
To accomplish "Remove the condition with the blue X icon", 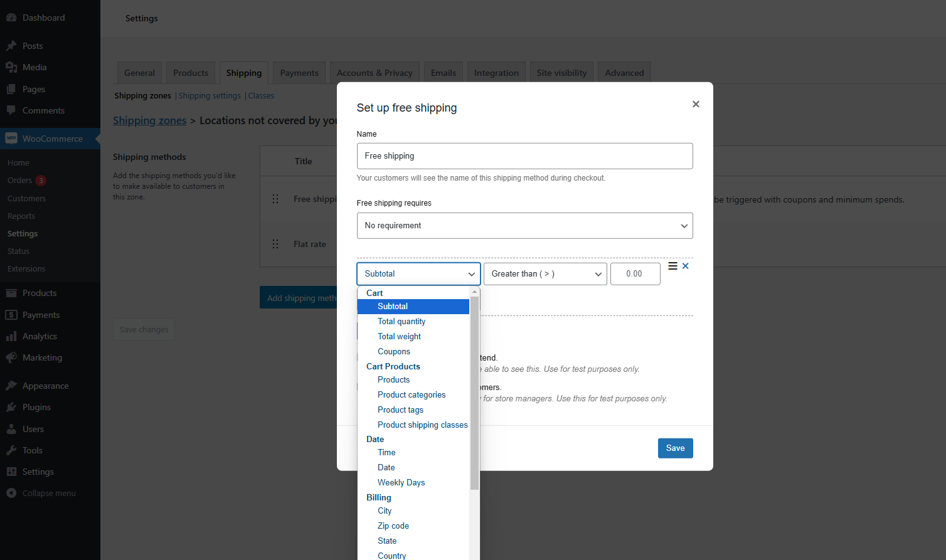I will click(x=686, y=267).
